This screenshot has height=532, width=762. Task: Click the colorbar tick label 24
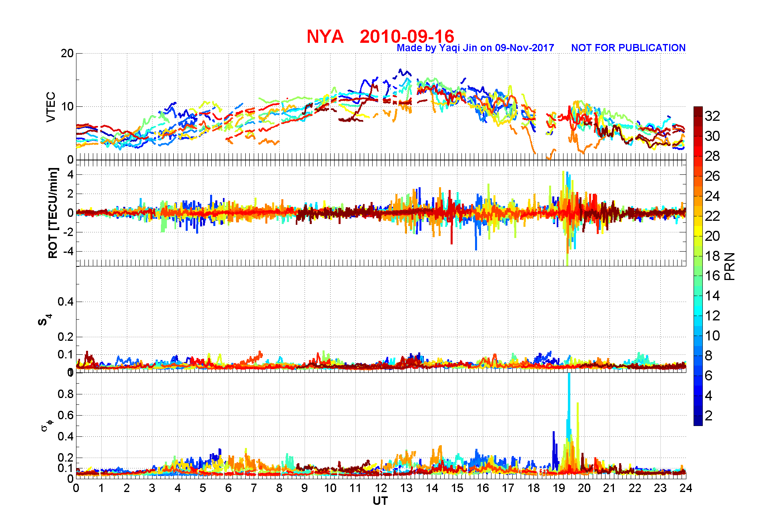(712, 196)
